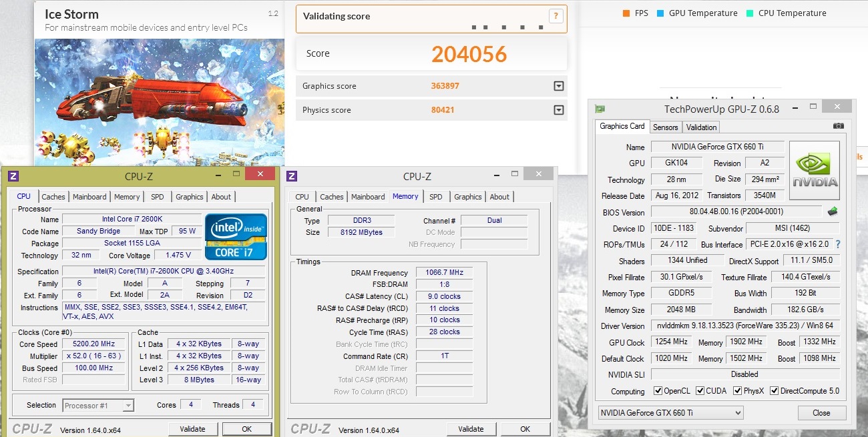This screenshot has width=868, height=437.
Task: Open Caches tab in the CPU-Z processor window
Action: 53,197
